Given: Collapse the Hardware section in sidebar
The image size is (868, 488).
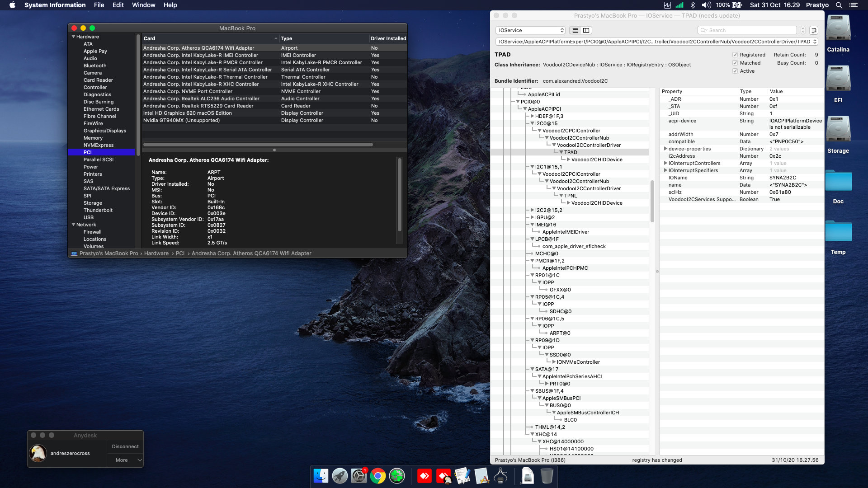Looking at the screenshot, I should click(73, 37).
